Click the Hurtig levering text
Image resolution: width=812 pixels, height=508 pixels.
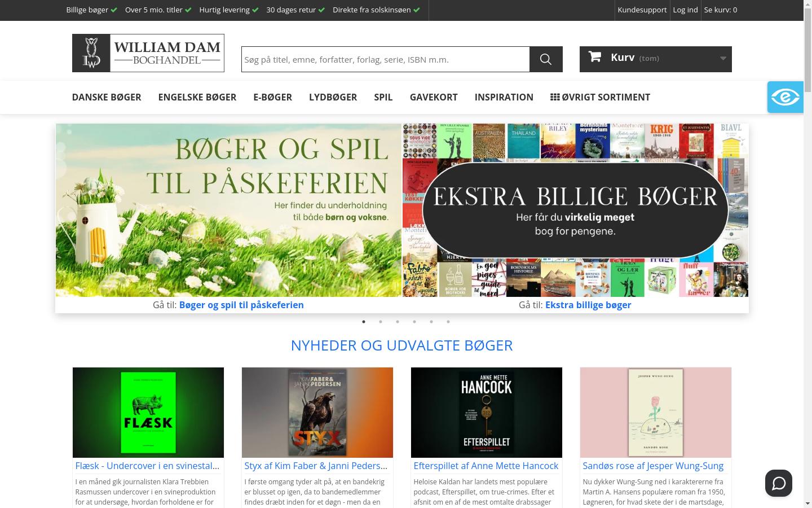point(224,10)
